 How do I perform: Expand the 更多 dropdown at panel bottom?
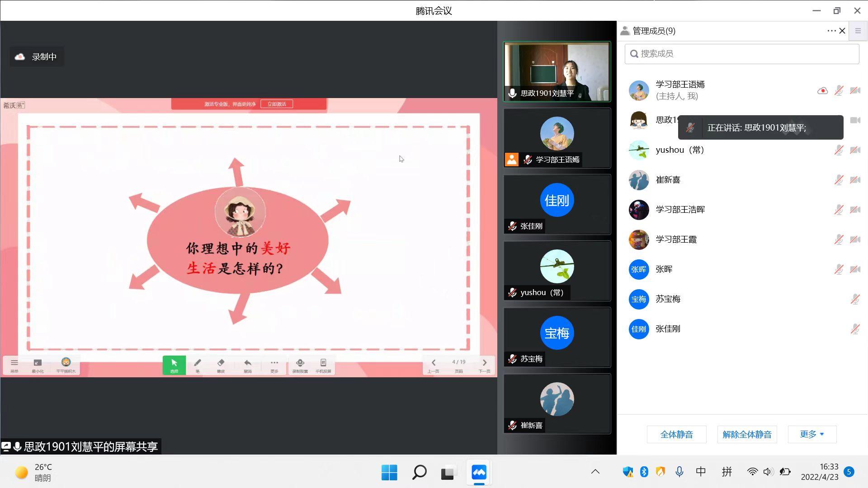tap(812, 434)
